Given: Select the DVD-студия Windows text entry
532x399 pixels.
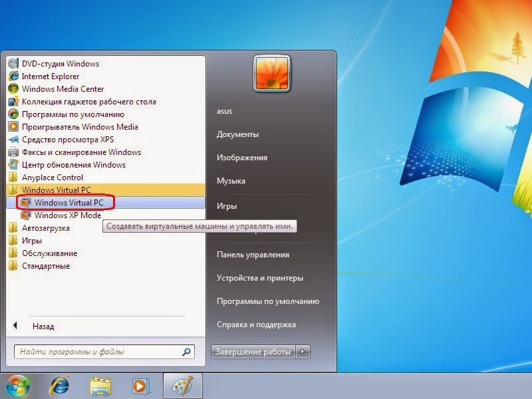Looking at the screenshot, I should click(x=61, y=64).
